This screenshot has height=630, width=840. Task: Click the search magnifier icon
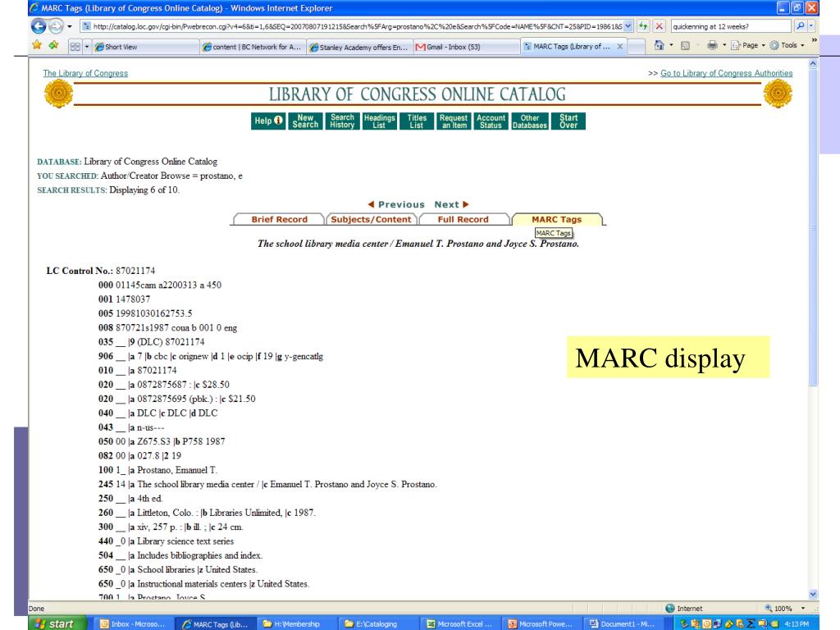[800, 25]
